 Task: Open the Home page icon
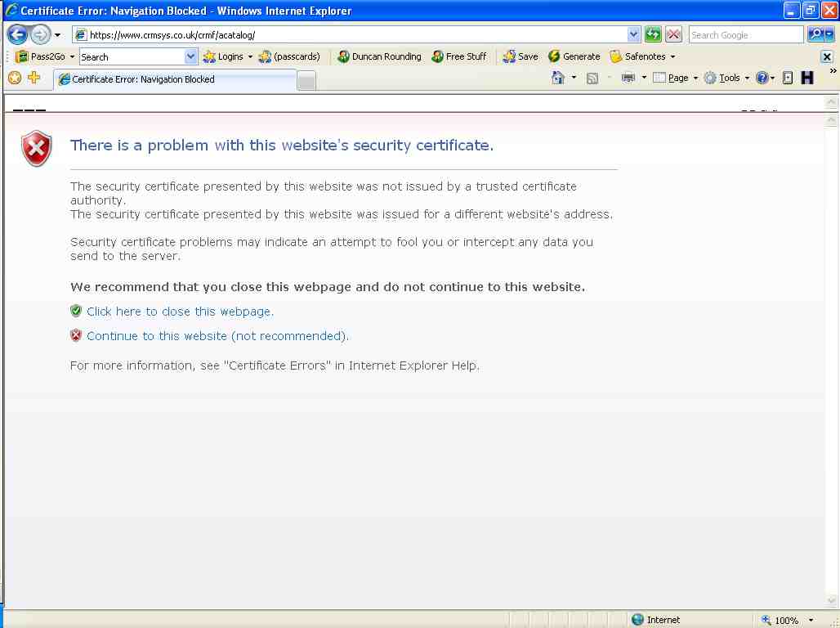558,78
